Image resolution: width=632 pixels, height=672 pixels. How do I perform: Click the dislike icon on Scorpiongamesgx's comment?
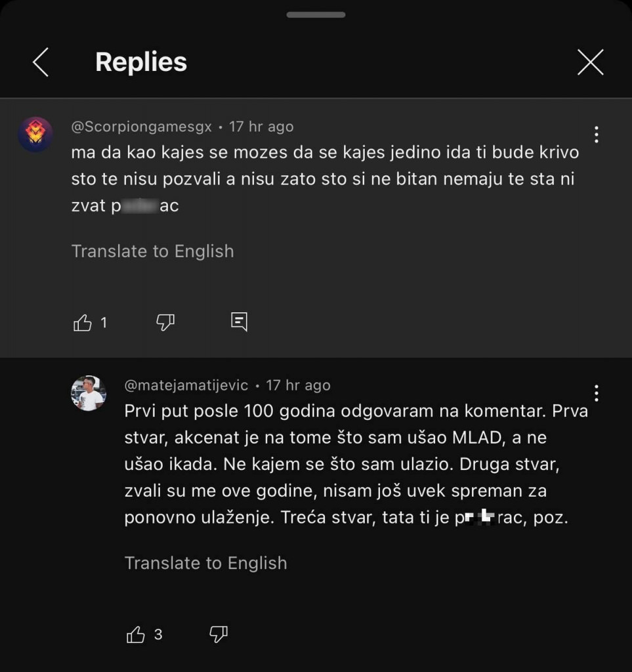[165, 322]
